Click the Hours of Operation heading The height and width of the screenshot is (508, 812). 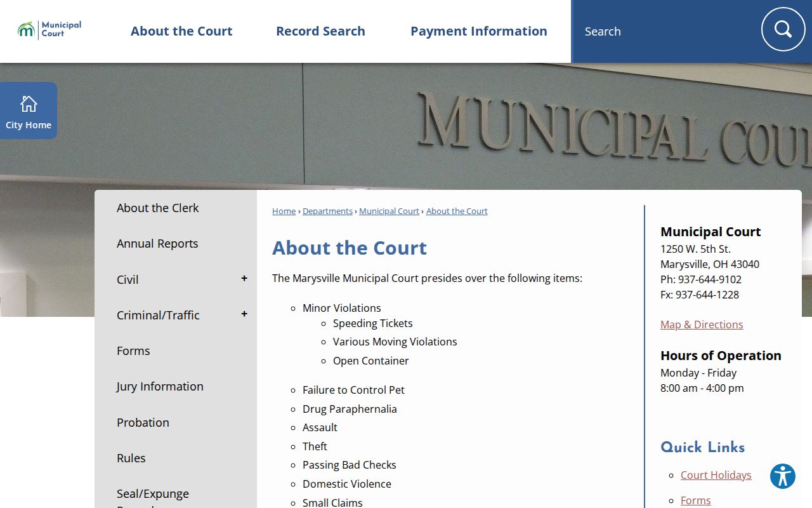(721, 356)
